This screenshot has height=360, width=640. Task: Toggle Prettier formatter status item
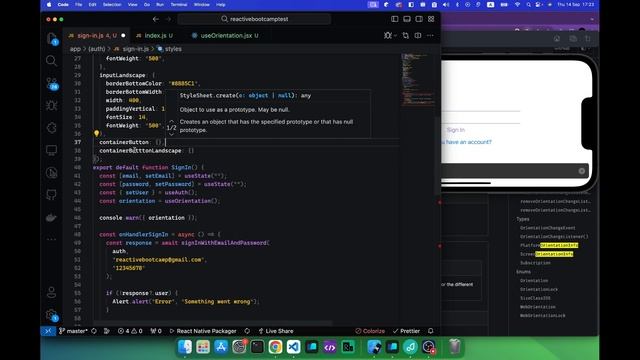[406, 331]
